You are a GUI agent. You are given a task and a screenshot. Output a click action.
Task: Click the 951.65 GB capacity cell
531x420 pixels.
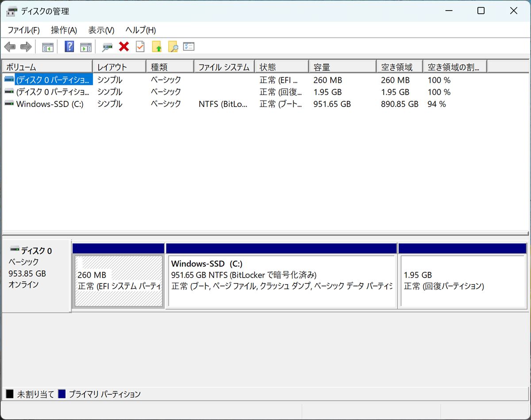tap(332, 104)
